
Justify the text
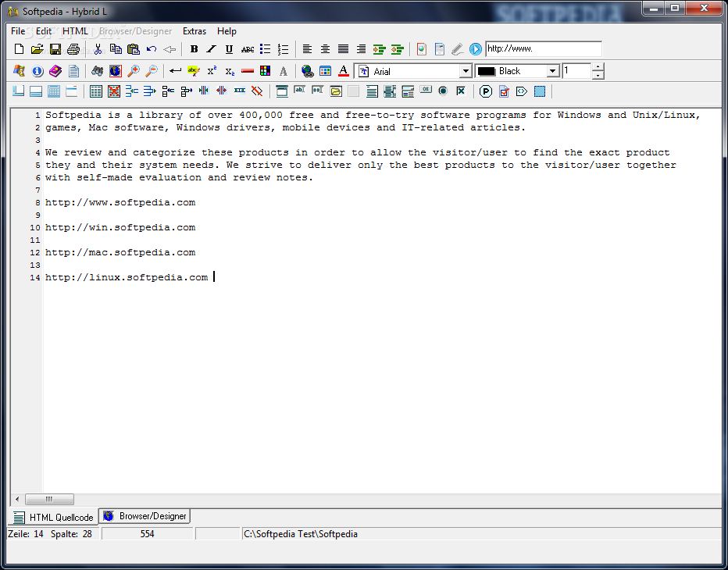(x=343, y=48)
